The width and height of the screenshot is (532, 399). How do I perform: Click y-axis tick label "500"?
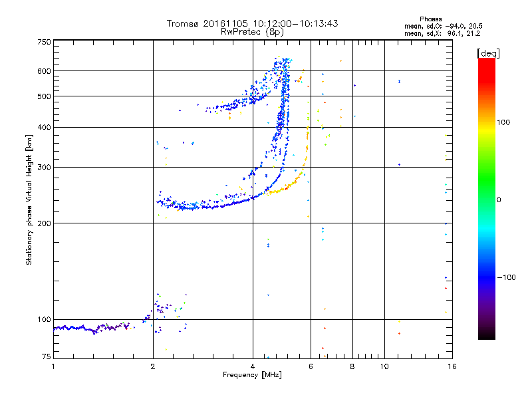tap(44, 96)
